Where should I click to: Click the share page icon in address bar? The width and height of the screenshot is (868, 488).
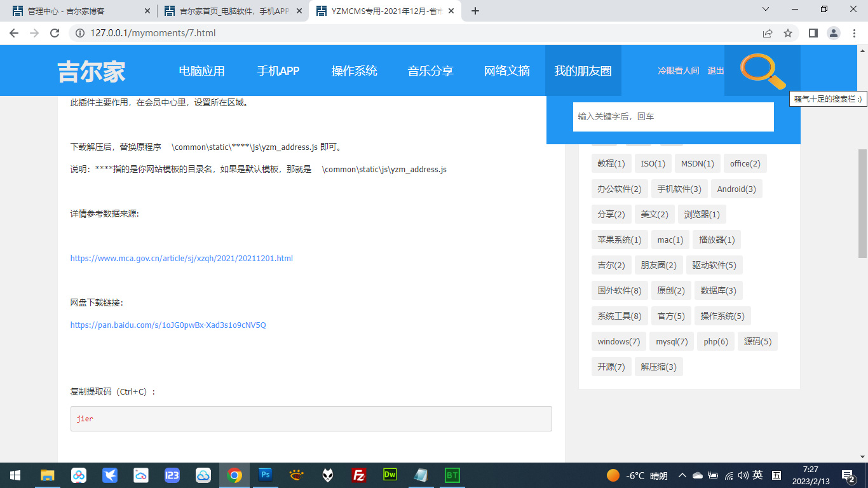click(768, 33)
